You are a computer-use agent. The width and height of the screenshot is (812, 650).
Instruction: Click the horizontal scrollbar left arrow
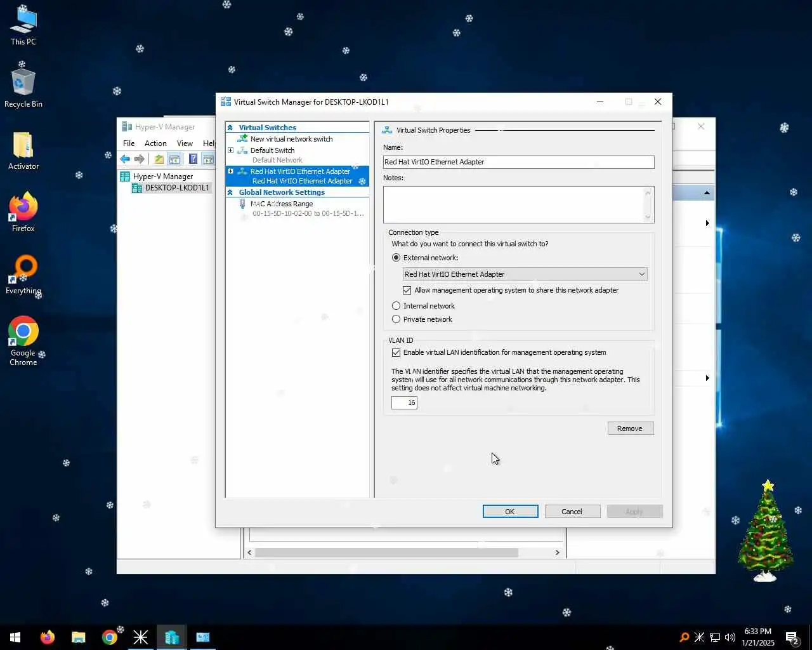tap(249, 553)
